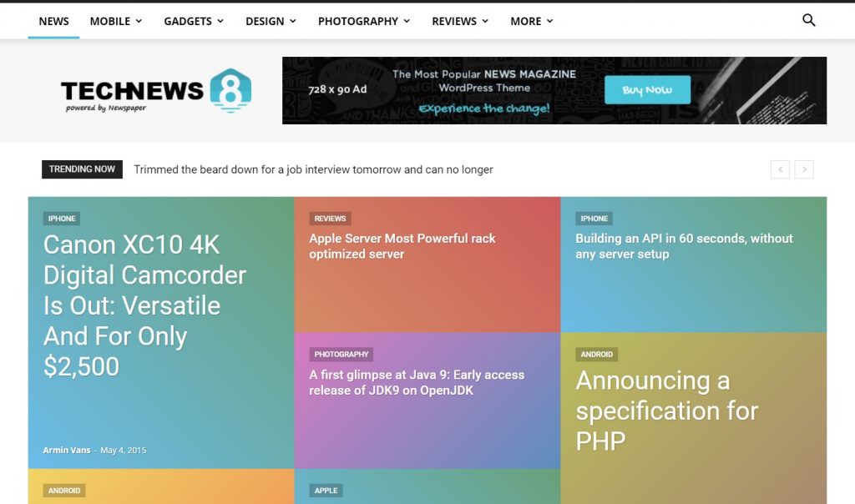Expand the More menu
This screenshot has width=855, height=504.
click(x=531, y=21)
